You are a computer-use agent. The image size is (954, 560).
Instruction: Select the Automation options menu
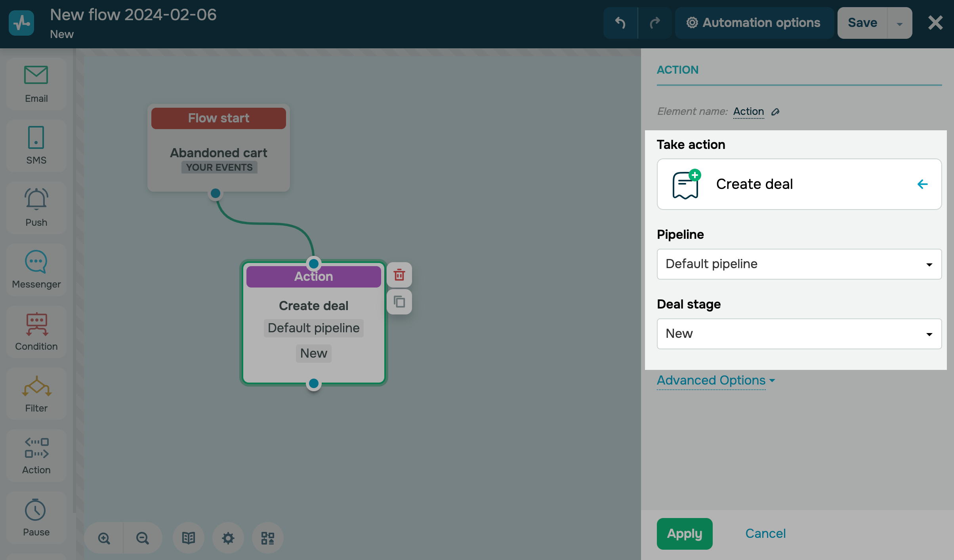[x=753, y=23]
